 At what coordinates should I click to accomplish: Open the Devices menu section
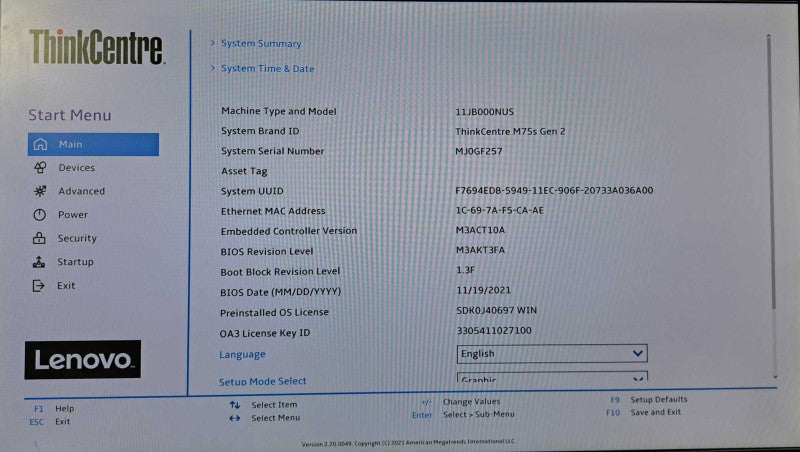pyautogui.click(x=77, y=167)
